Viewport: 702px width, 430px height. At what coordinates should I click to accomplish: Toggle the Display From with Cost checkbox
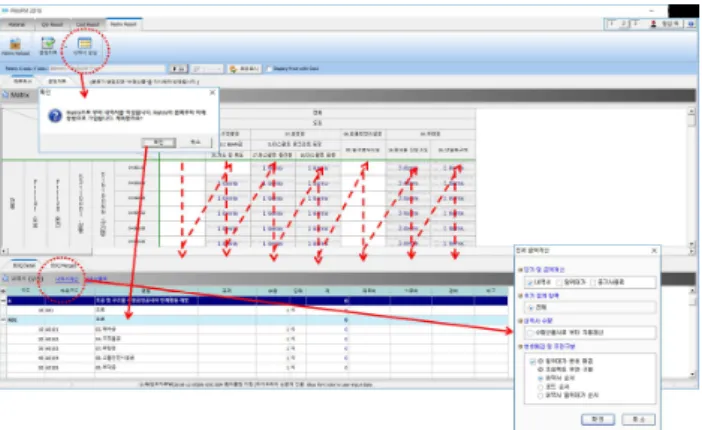pyautogui.click(x=270, y=69)
